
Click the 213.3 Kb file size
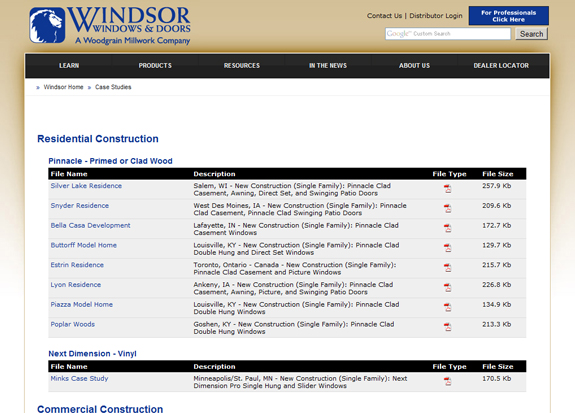click(497, 324)
